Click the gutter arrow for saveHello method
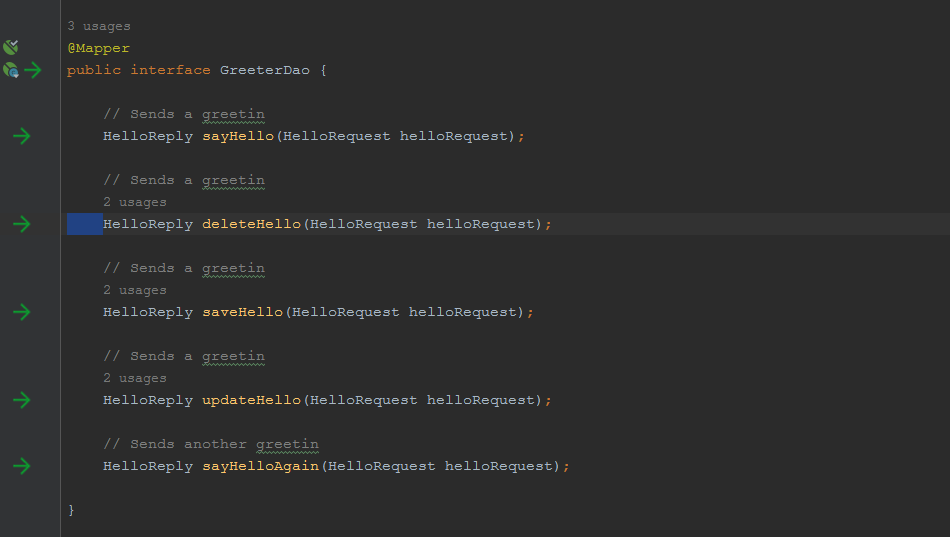 [x=22, y=312]
